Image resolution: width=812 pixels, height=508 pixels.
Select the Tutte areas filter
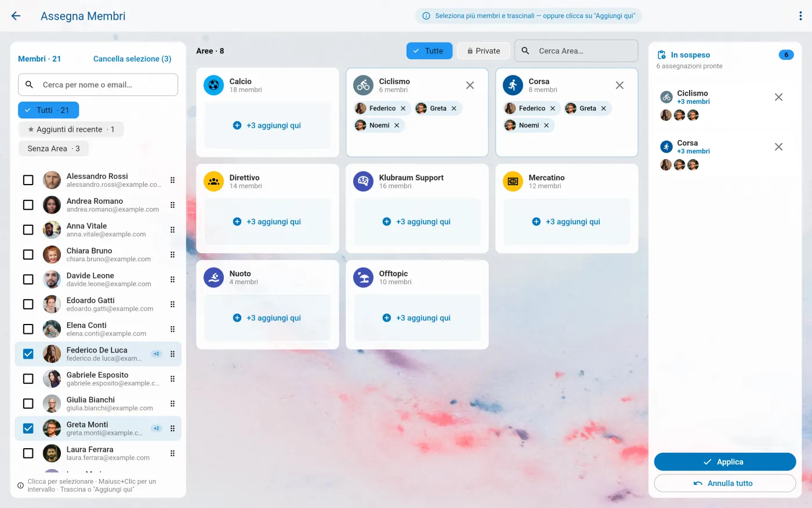coord(429,51)
